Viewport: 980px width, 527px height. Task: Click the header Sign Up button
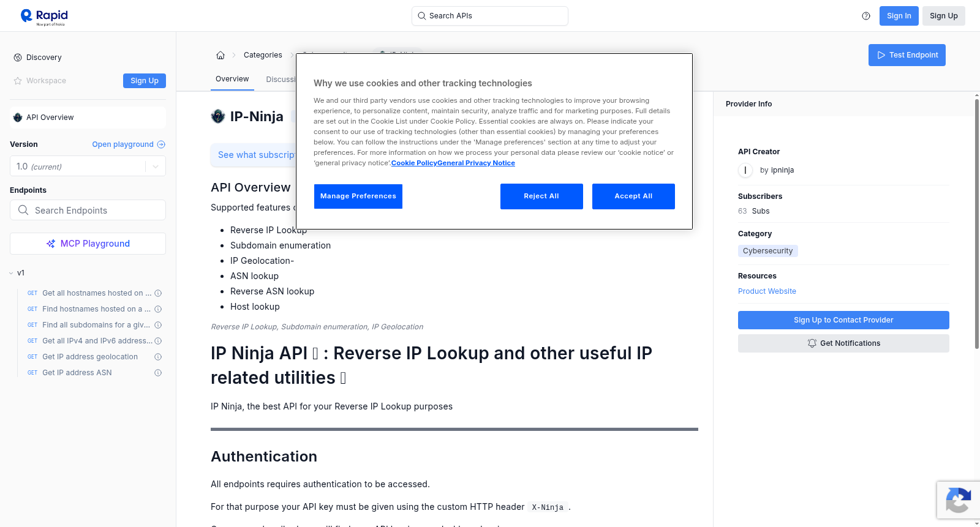(944, 16)
